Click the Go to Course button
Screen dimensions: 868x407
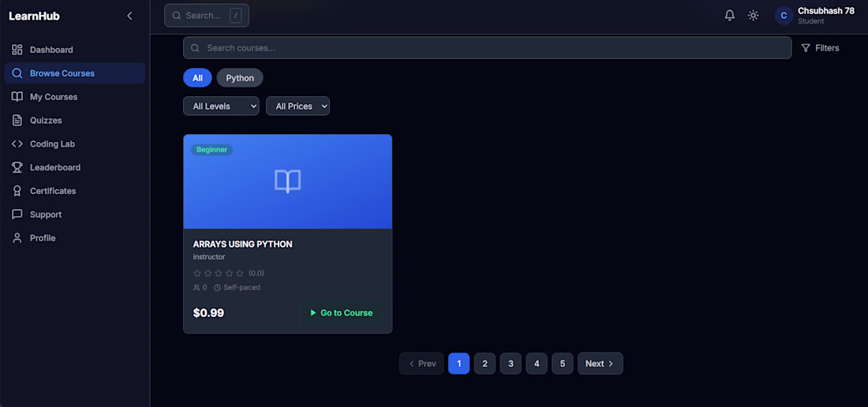click(341, 313)
